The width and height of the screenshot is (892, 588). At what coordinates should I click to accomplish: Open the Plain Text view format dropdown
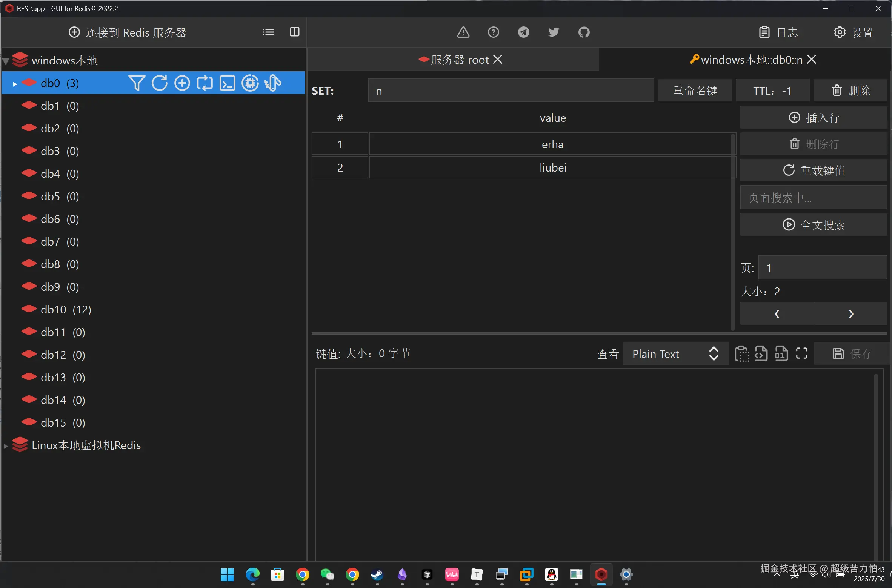tap(675, 354)
